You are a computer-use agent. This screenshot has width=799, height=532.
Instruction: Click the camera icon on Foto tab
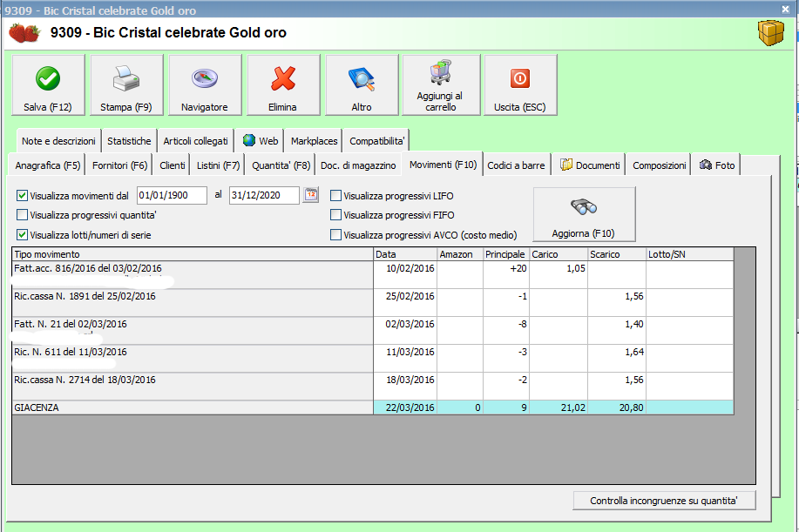pos(706,165)
